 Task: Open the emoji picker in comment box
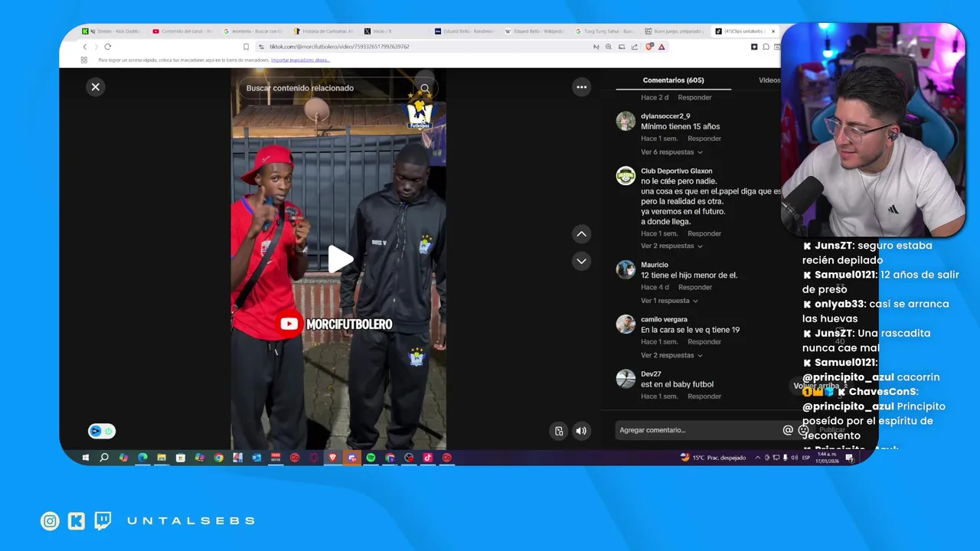(x=802, y=430)
